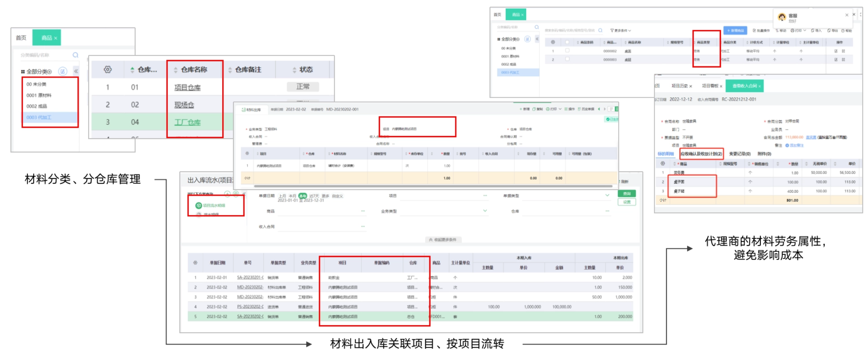Open the 客服 customer service avatar
The image size is (868, 351).
tap(782, 17)
